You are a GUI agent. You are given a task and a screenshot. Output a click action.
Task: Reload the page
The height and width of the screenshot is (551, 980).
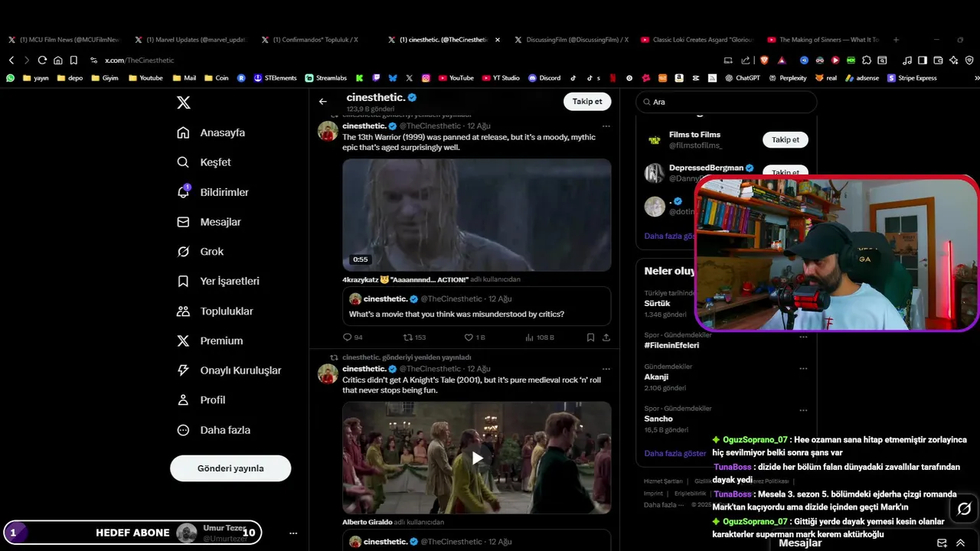42,60
